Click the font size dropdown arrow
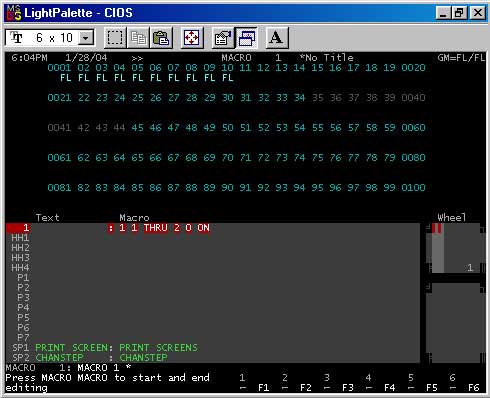This screenshot has width=490, height=398. (86, 38)
